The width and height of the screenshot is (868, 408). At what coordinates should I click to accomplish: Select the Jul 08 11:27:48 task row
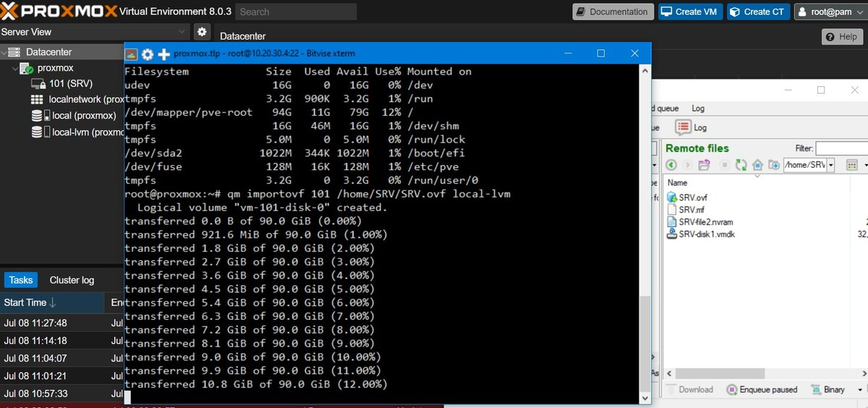[62, 323]
